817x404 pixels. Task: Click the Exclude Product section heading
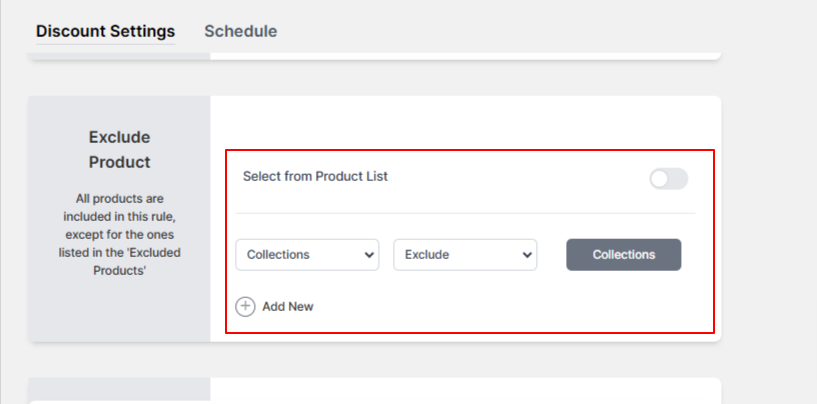tap(119, 150)
